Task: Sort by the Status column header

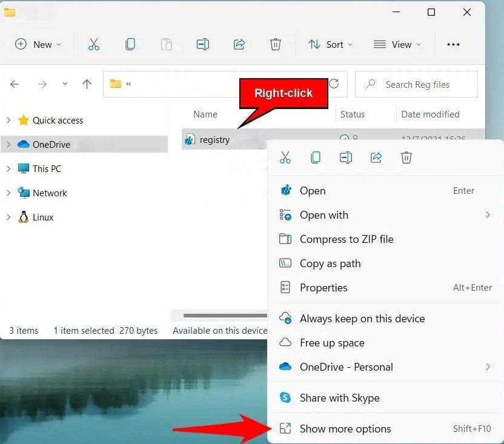Action: pyautogui.click(x=353, y=114)
